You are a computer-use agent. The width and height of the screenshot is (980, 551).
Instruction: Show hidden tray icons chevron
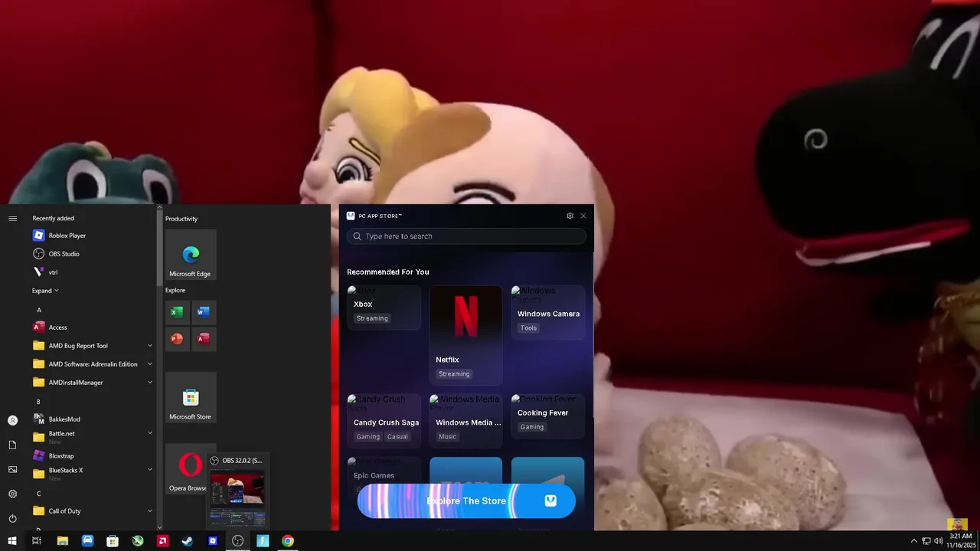pyautogui.click(x=913, y=541)
